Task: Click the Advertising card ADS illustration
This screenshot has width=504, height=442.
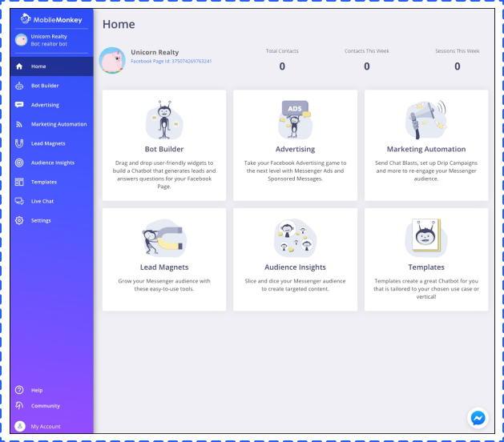Action: [295, 120]
